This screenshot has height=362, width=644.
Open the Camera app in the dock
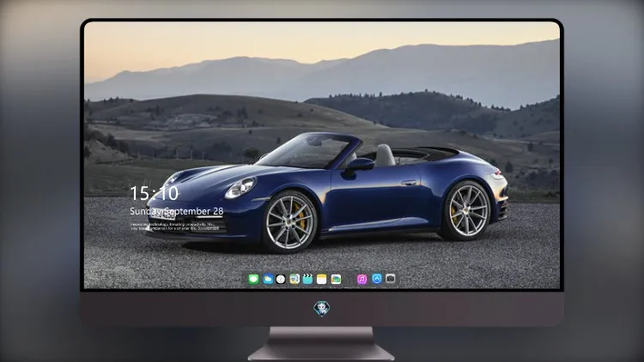click(391, 279)
